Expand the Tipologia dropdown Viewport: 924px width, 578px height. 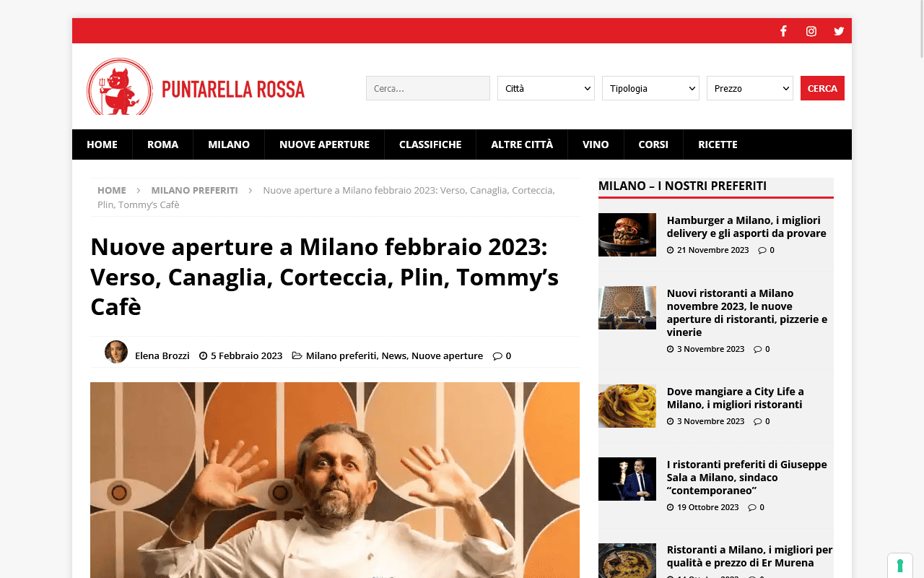(x=650, y=88)
